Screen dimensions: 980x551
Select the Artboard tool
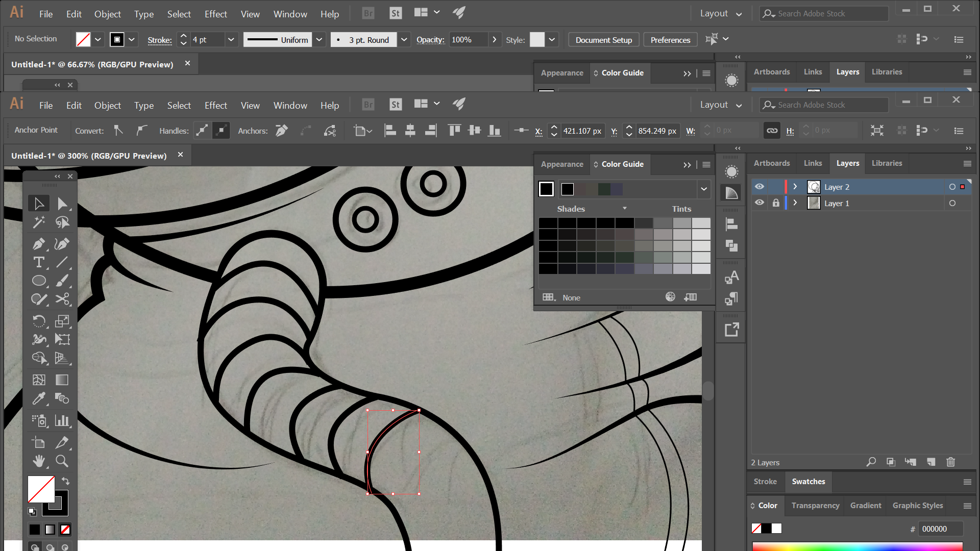tap(39, 442)
